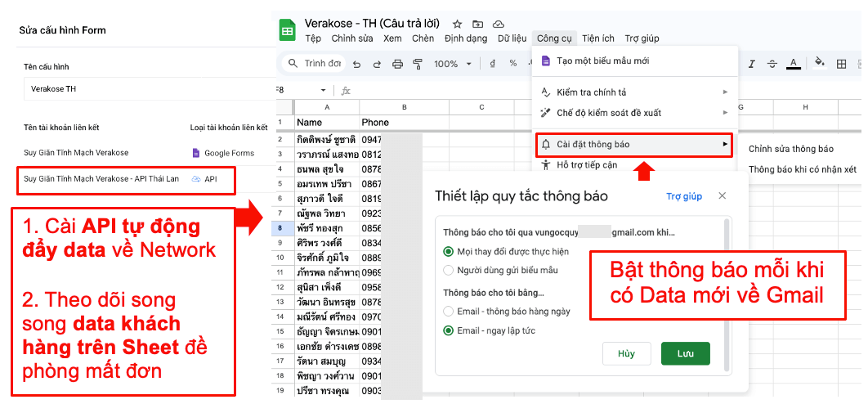
Task: Click the search magnifier in menu search box
Action: [x=293, y=63]
